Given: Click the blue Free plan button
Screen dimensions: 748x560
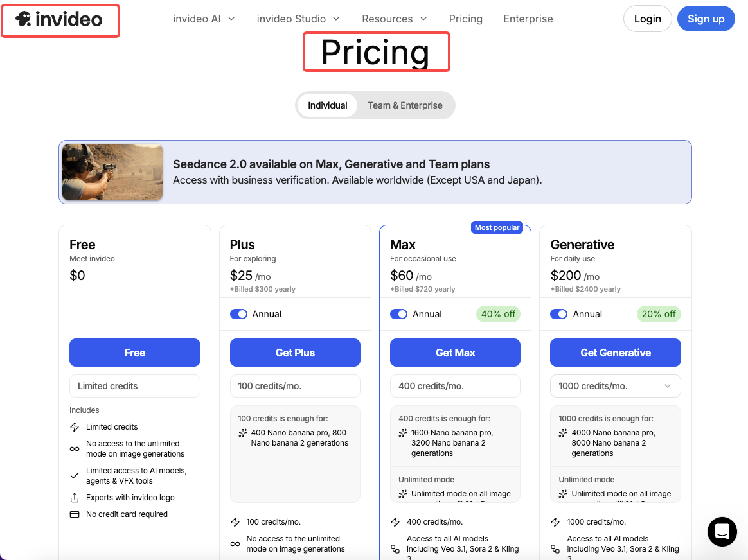Looking at the screenshot, I should [x=135, y=353].
